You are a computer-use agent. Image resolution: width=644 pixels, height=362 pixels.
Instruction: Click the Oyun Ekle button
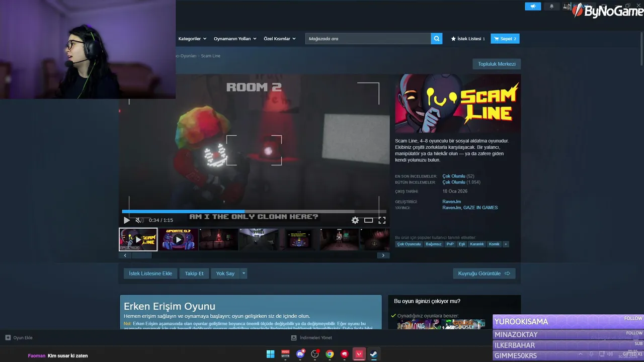pos(19,338)
